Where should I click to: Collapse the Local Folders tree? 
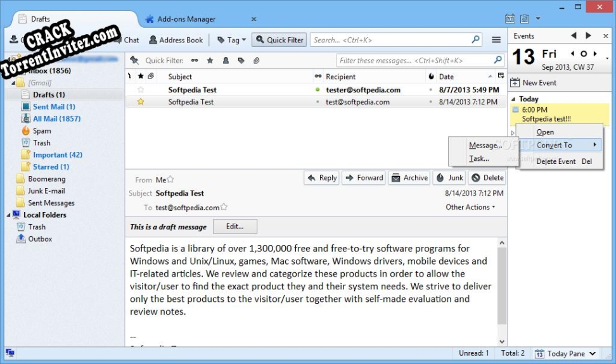9,215
